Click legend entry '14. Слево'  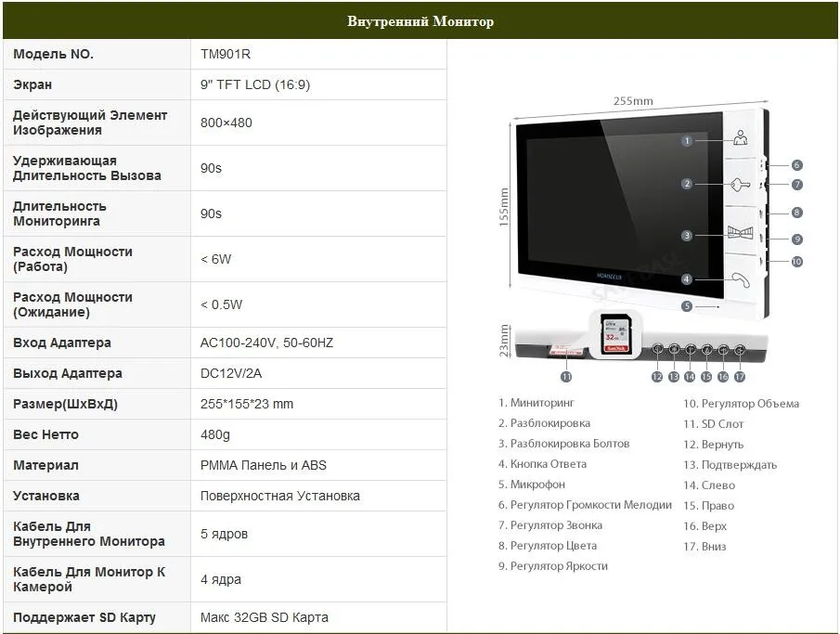coord(709,485)
